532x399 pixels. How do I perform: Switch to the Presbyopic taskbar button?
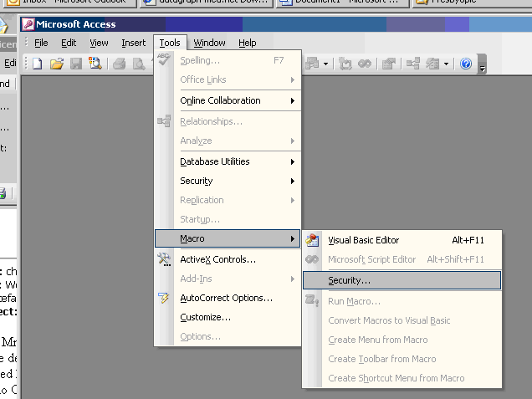(x=473, y=3)
